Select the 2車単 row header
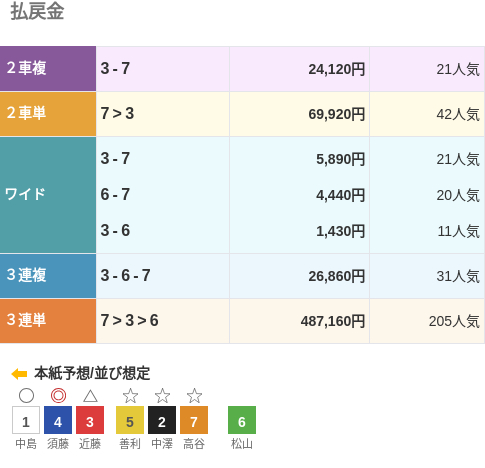Image resolution: width=485 pixels, height=468 pixels. 48,114
